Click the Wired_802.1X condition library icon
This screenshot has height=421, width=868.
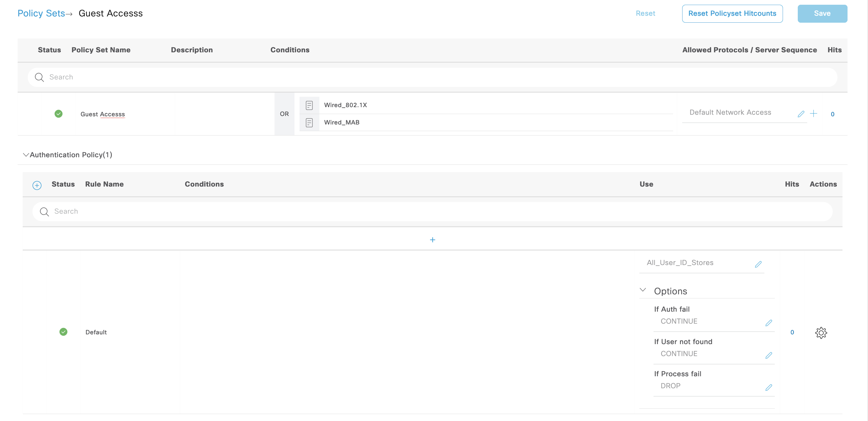coord(309,105)
